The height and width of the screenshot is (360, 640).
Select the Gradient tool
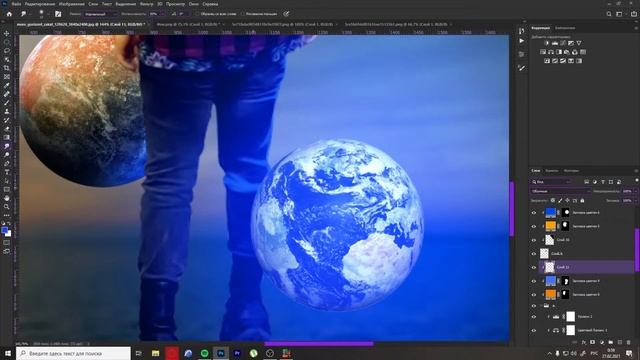pos(7,137)
